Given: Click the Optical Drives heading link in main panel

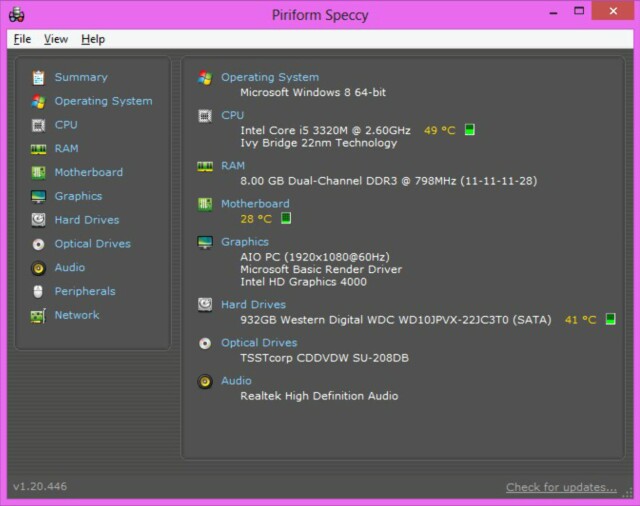Looking at the screenshot, I should pyautogui.click(x=259, y=343).
